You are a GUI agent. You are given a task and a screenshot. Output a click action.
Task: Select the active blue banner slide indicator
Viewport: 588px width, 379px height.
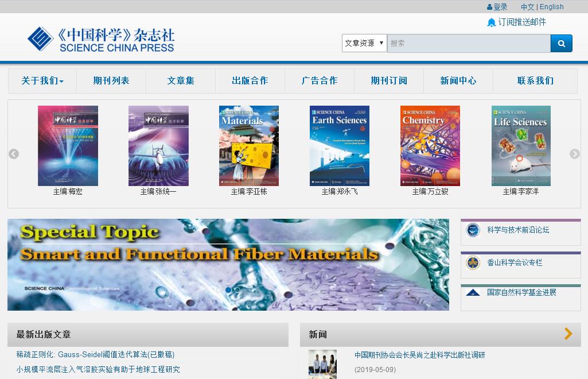pos(228,290)
